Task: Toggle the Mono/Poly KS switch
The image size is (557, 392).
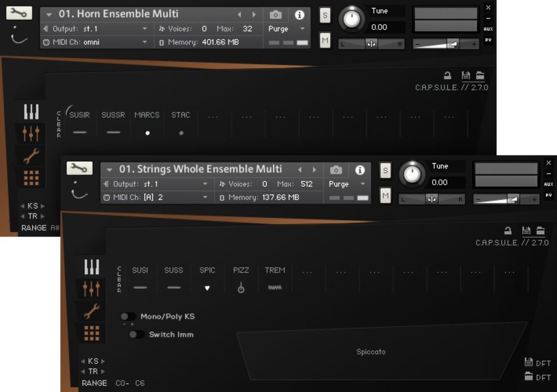Action: click(128, 317)
